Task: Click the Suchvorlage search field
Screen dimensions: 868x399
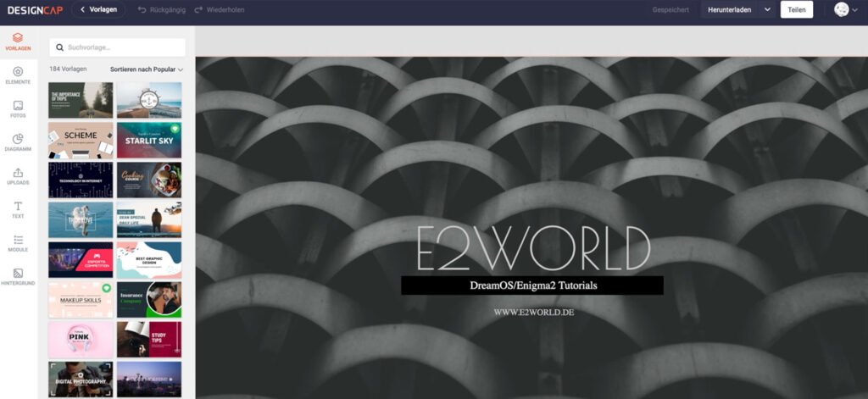Action: click(x=118, y=47)
